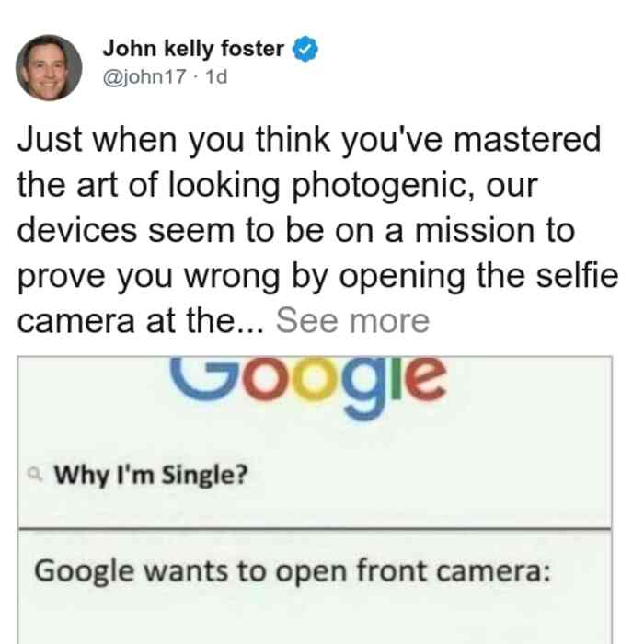Open the @john17 handle link
This screenshot has width=644, height=644.
144,76
